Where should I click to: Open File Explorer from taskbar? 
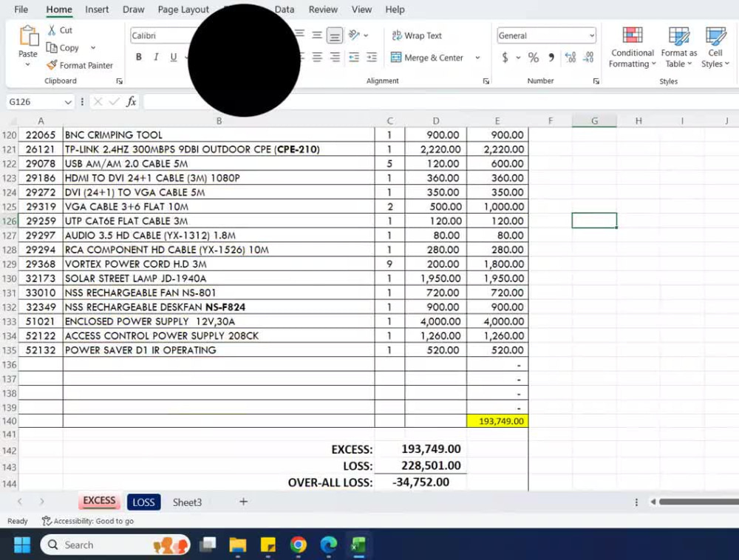click(237, 545)
